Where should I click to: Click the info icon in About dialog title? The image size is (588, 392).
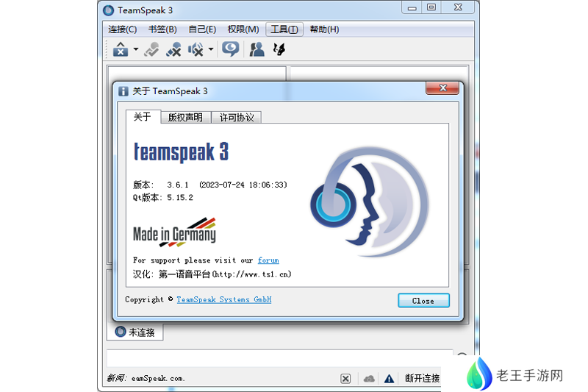(x=123, y=91)
